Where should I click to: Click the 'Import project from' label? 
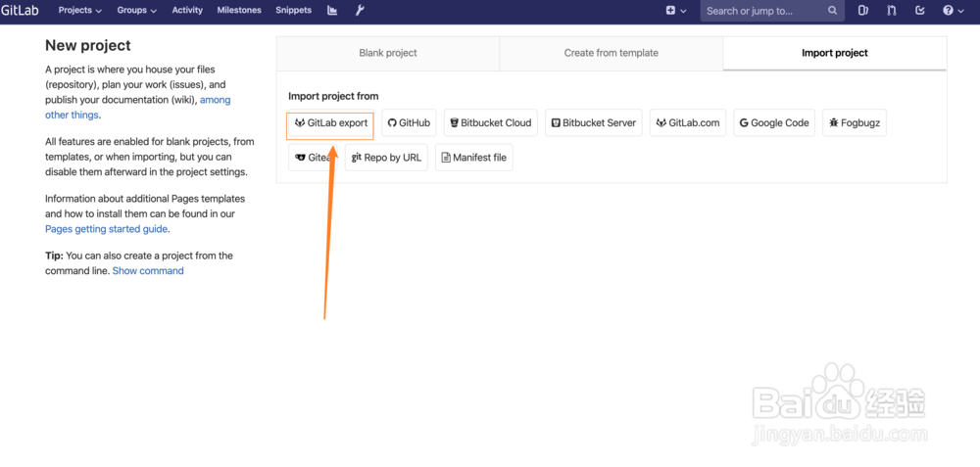333,96
